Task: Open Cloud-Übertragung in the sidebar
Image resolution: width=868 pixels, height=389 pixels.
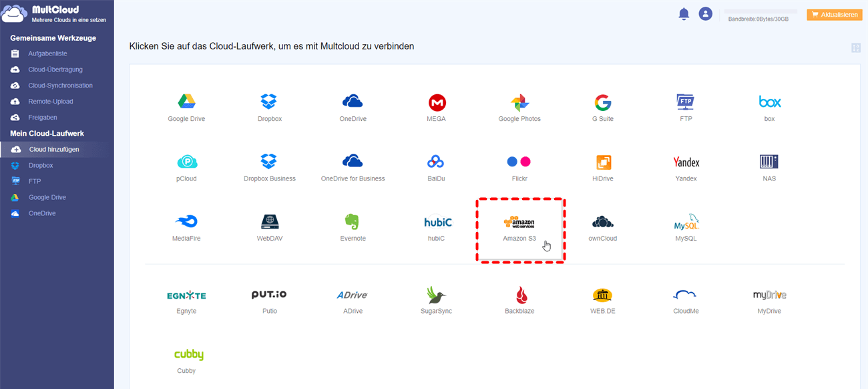Action: 57,70
